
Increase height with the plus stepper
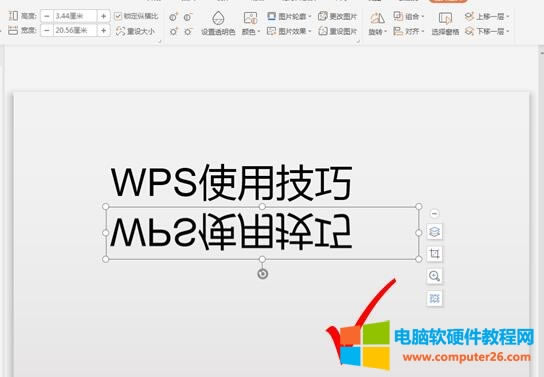103,16
